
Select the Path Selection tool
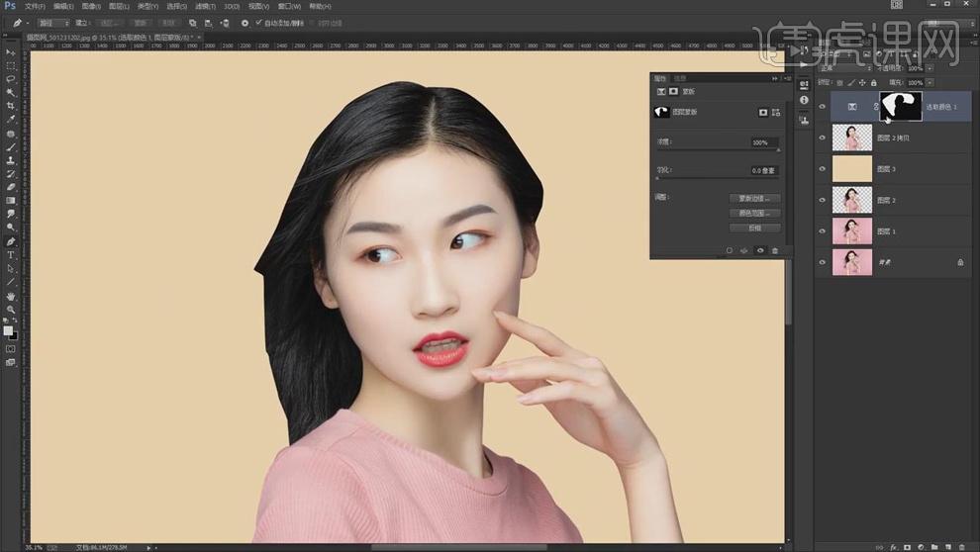point(11,268)
